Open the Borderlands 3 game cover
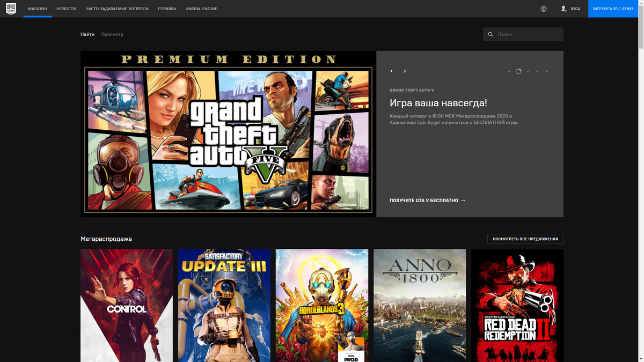The width and height of the screenshot is (644, 362). pyautogui.click(x=322, y=305)
